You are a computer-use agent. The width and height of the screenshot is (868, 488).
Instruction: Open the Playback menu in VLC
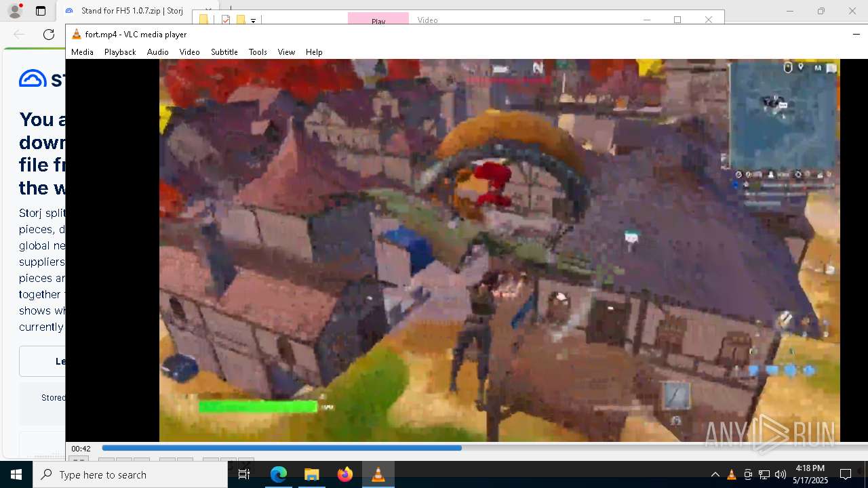click(x=120, y=52)
